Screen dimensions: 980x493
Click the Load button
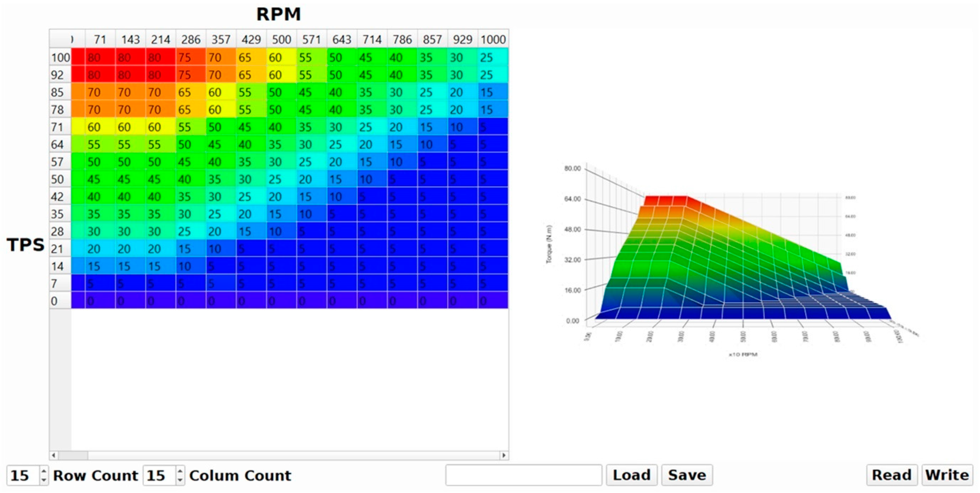[x=631, y=475]
